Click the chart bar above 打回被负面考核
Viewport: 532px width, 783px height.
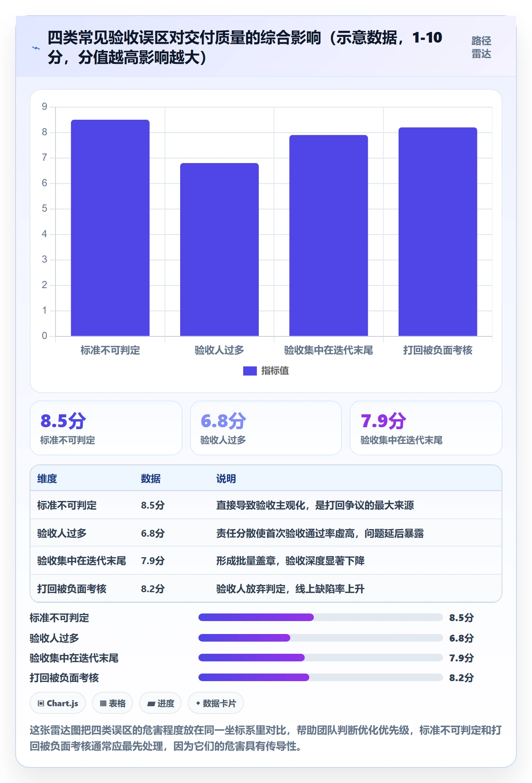coord(438,231)
